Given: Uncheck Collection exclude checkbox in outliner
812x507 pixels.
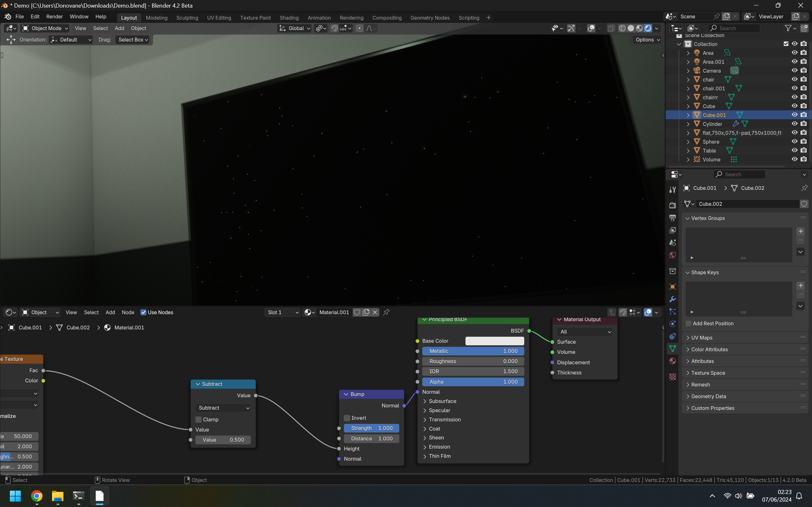Looking at the screenshot, I should point(786,44).
